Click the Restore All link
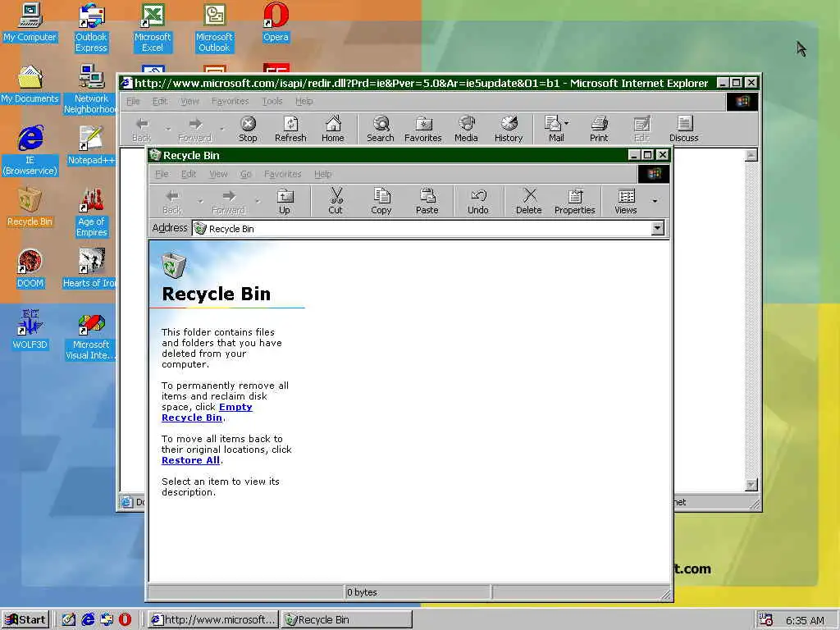840x630 pixels. pos(190,460)
